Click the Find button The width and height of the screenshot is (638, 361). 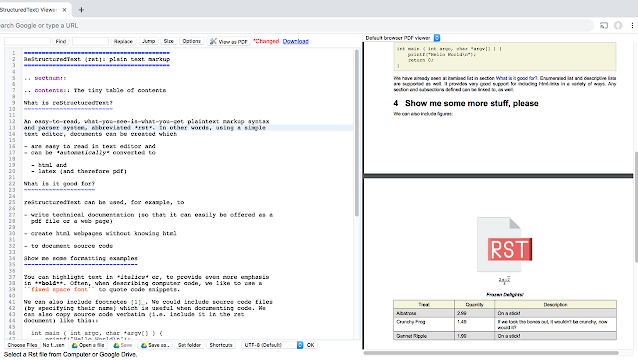(61, 42)
